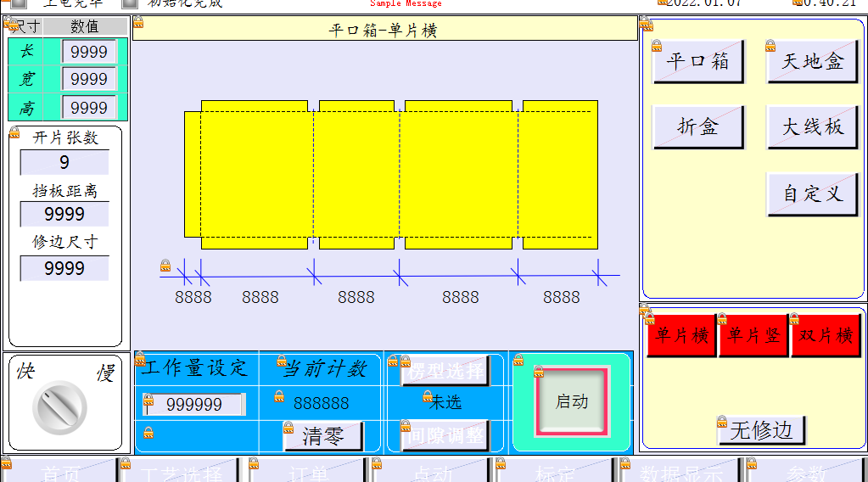The height and width of the screenshot is (482, 868).
Task: Click the 未选 flute status text
Action: [445, 402]
